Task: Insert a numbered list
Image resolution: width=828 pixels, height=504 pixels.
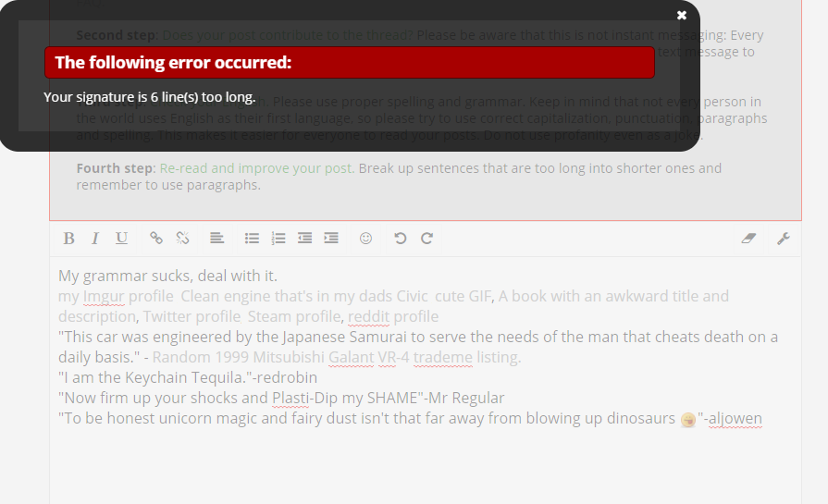Action: pyautogui.click(x=278, y=239)
